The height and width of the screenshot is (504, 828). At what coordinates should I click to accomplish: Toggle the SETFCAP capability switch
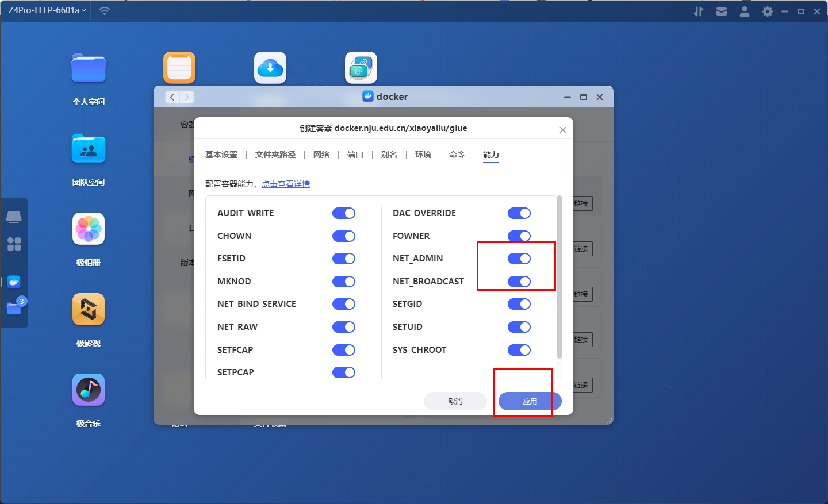[x=344, y=350]
